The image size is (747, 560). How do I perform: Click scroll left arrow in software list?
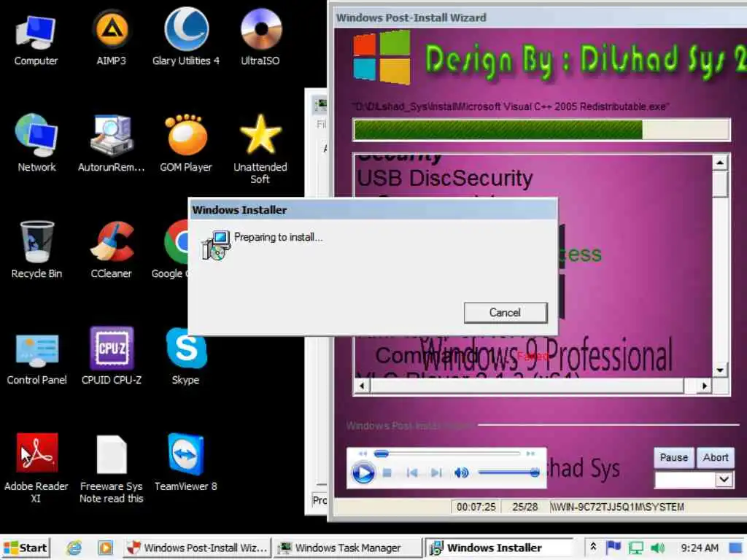(x=363, y=386)
